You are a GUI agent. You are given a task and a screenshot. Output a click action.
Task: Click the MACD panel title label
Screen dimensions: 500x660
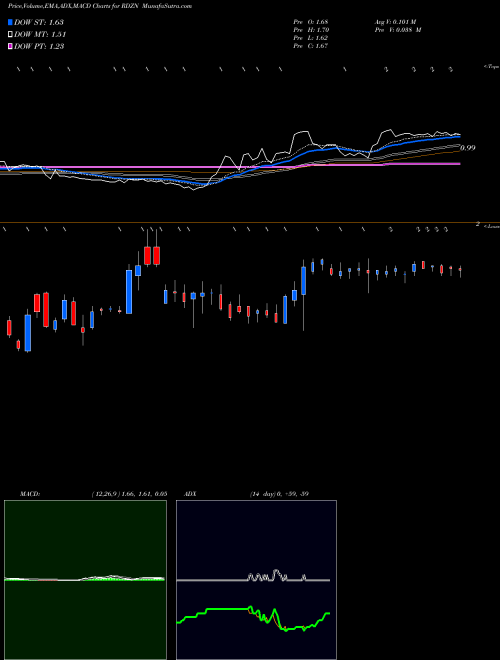pos(30,494)
